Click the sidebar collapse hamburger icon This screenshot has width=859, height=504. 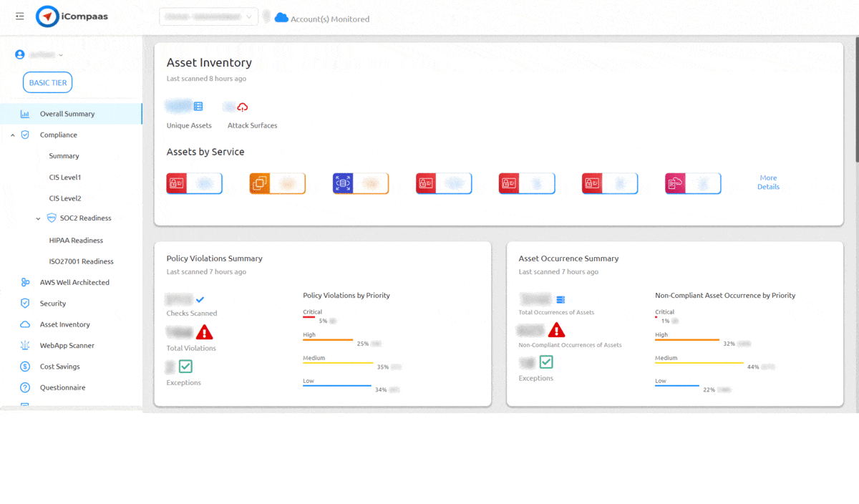coord(19,16)
